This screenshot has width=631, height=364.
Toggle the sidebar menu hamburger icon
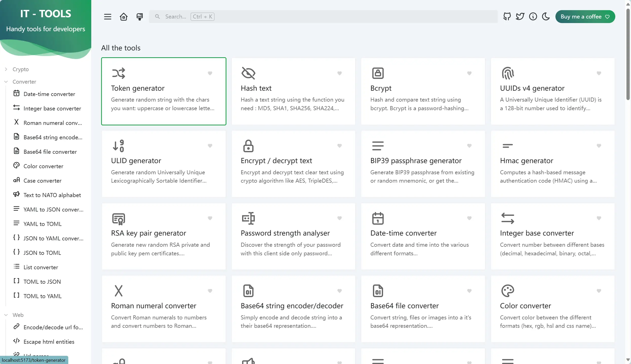[107, 17]
